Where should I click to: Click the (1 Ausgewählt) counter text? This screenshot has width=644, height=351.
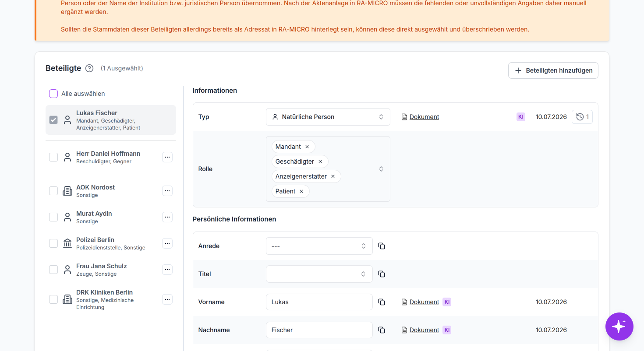pos(122,68)
